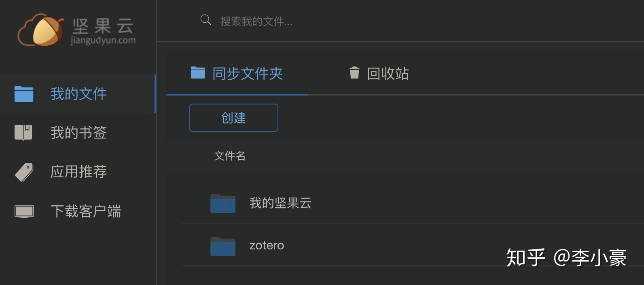
Task: Click the zotero sync folder icon
Action: click(x=223, y=246)
